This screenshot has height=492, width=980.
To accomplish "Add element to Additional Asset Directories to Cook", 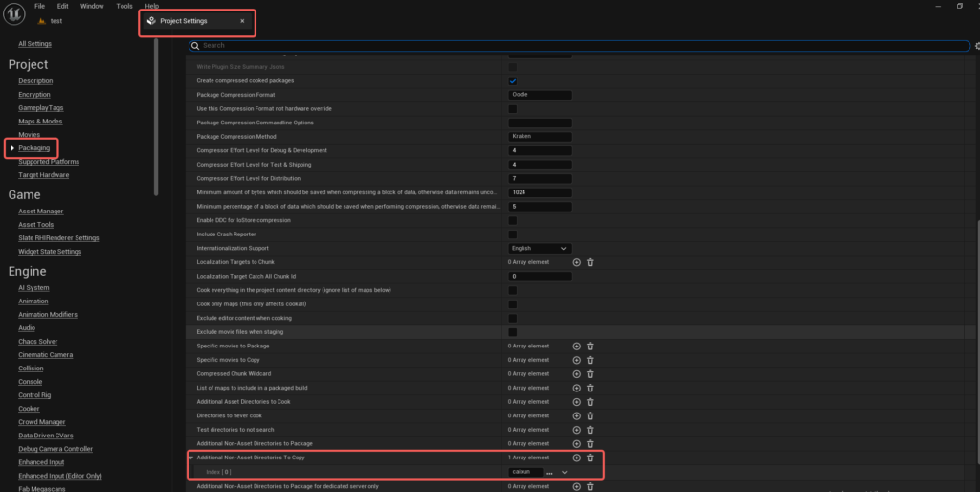I will pos(576,402).
